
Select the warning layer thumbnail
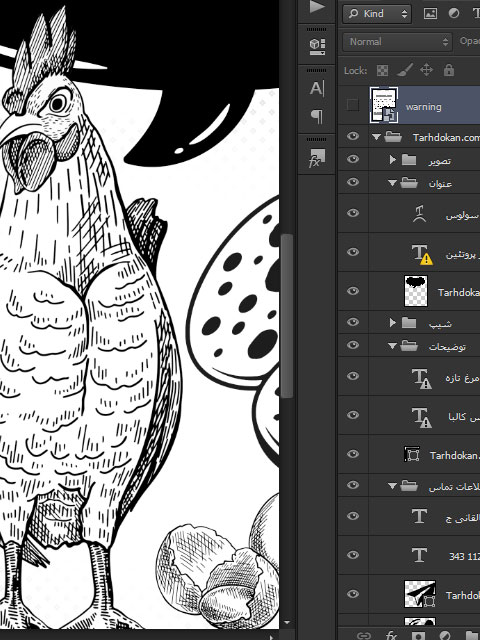click(x=384, y=105)
